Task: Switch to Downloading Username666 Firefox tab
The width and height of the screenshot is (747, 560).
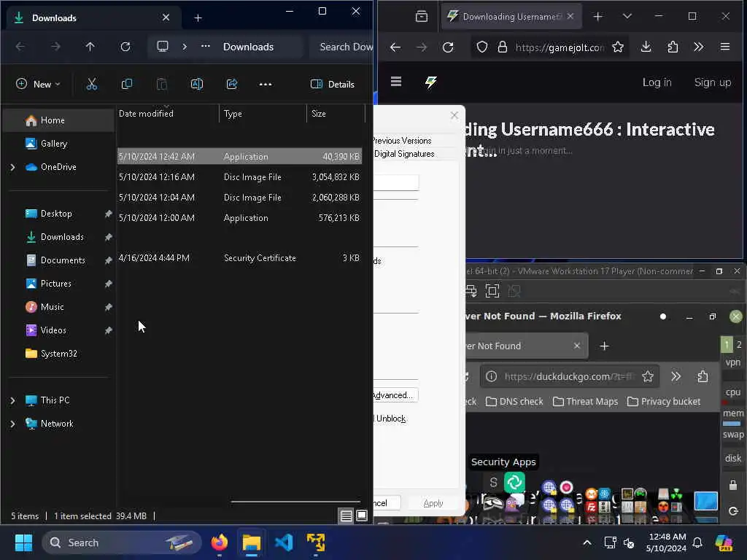Action: point(511,17)
